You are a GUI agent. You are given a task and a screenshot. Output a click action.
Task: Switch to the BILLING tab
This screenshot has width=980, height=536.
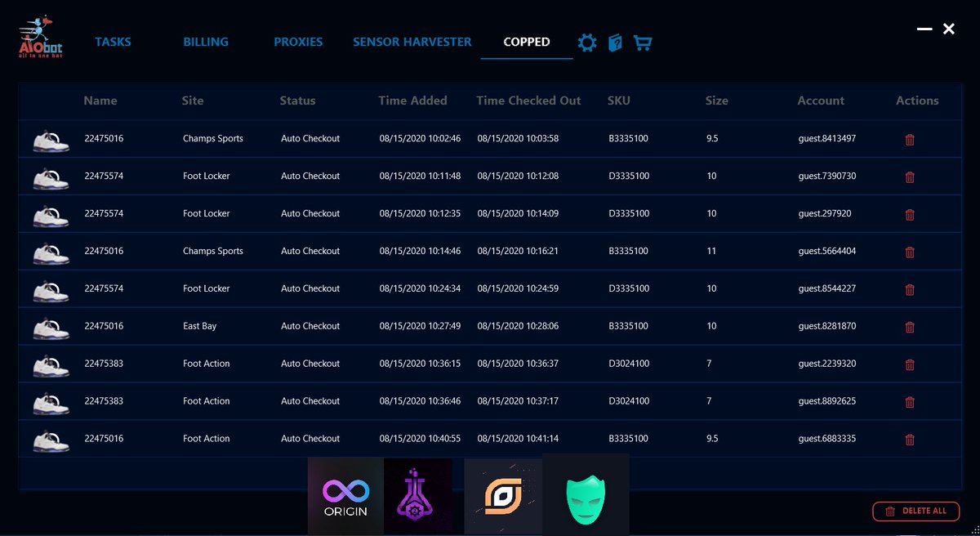point(206,42)
